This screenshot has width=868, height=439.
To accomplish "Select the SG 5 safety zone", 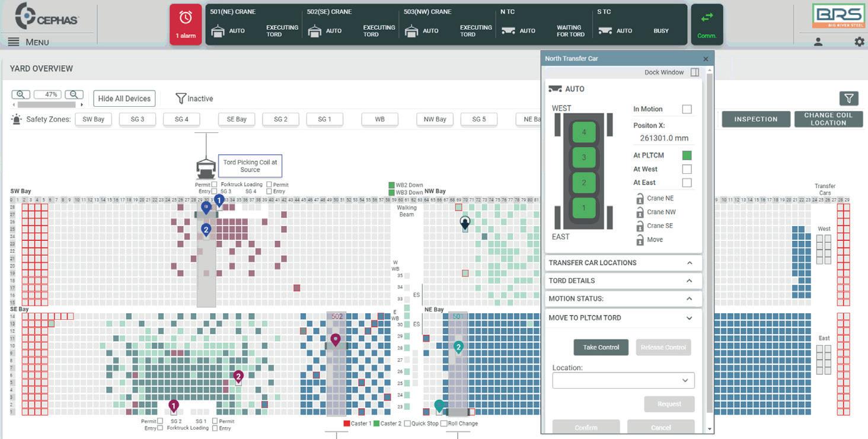I will click(x=479, y=119).
